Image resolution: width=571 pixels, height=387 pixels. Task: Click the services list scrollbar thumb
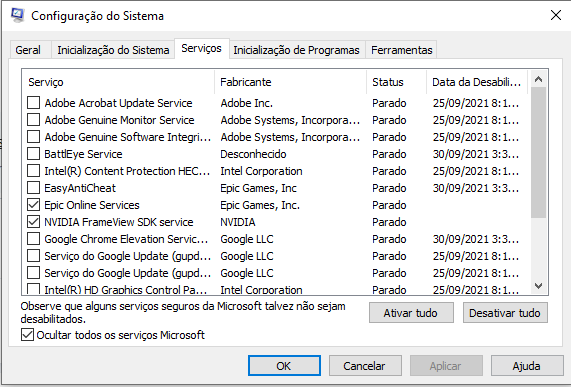(539, 152)
